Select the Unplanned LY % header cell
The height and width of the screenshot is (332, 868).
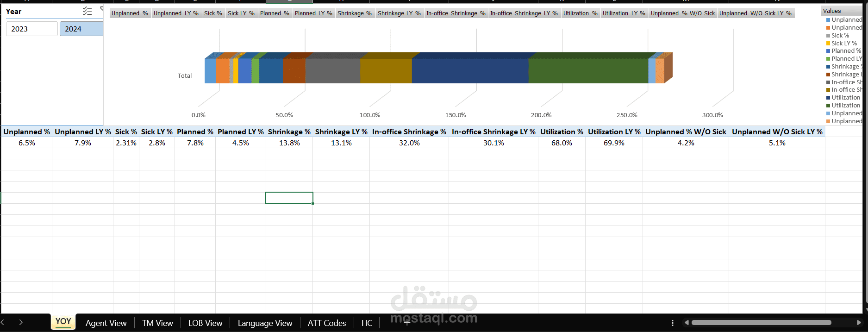coord(83,132)
